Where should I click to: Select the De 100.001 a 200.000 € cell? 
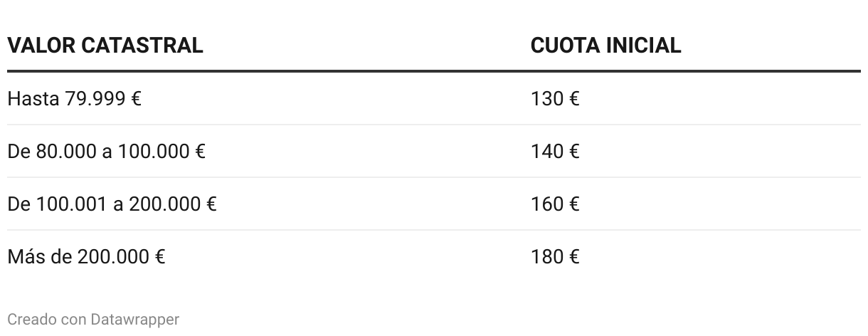(112, 204)
